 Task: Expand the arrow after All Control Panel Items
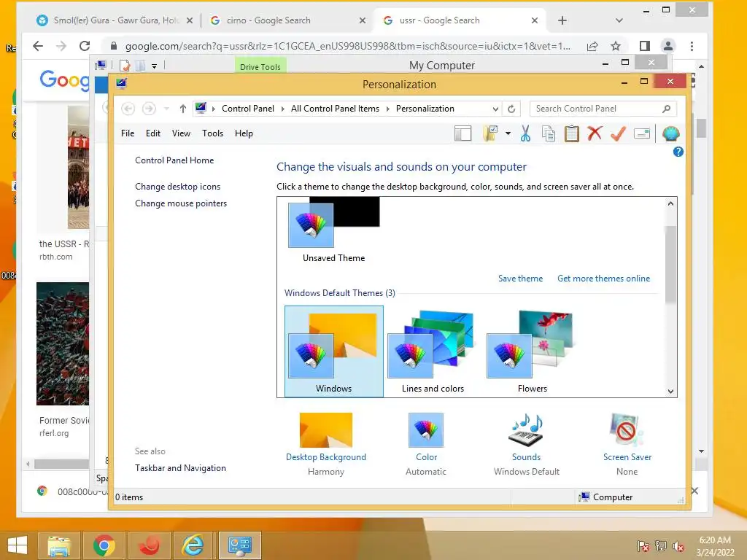(387, 109)
